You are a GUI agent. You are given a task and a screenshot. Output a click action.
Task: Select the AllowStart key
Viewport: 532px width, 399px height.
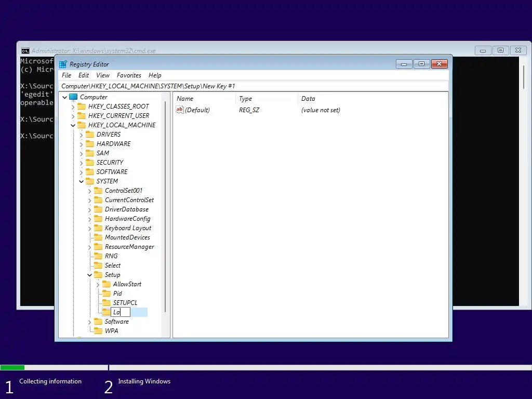(x=127, y=284)
